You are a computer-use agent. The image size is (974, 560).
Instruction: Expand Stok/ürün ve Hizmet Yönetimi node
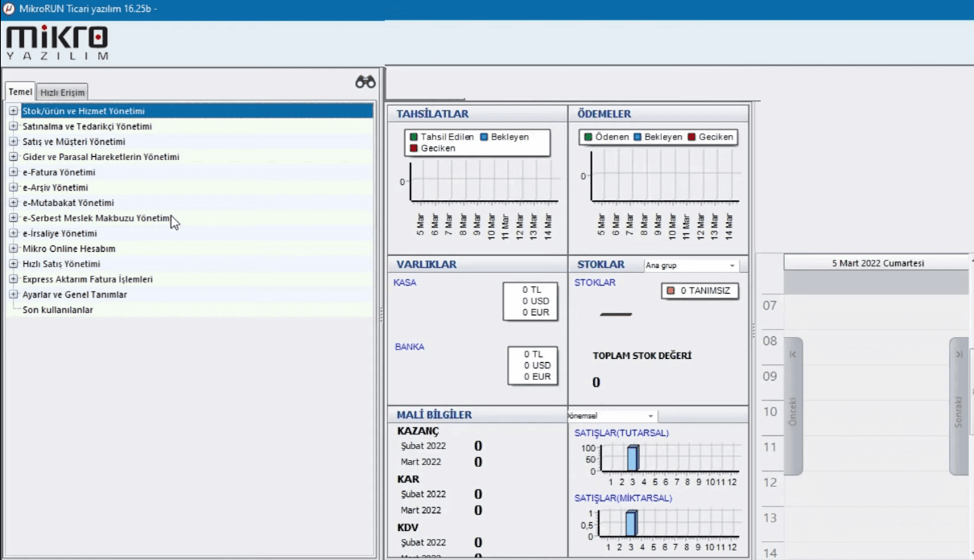tap(14, 111)
